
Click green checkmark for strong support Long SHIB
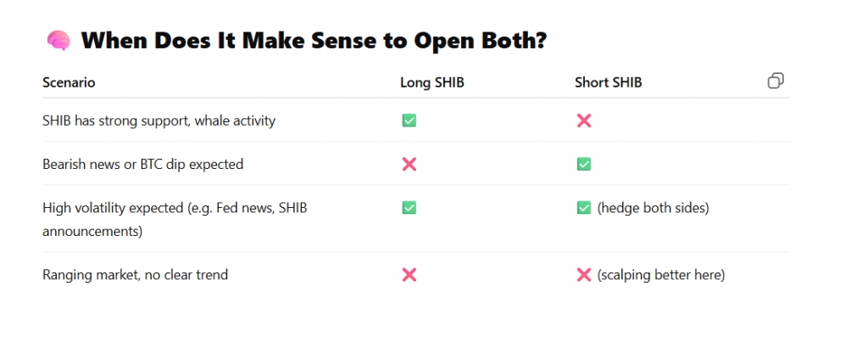pyautogui.click(x=409, y=121)
